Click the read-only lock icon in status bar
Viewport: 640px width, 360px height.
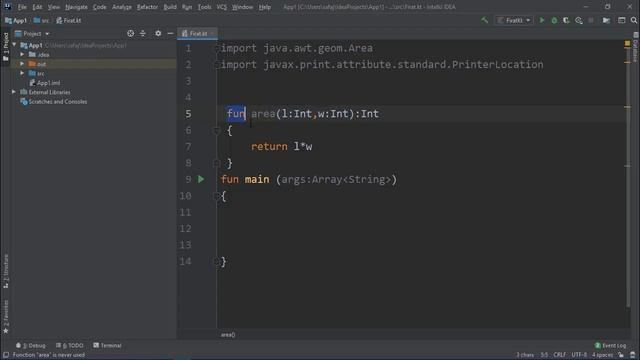tap(621, 355)
